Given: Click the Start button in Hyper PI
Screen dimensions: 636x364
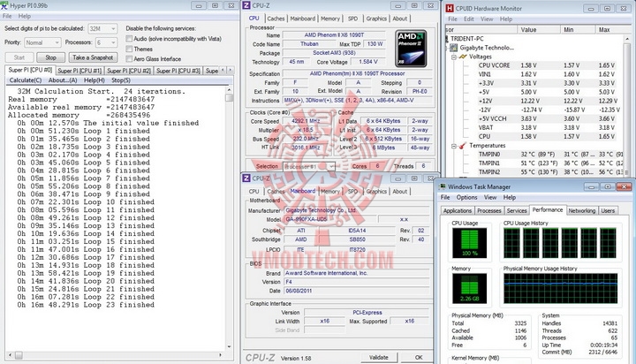Looking at the screenshot, I should pos(19,57).
